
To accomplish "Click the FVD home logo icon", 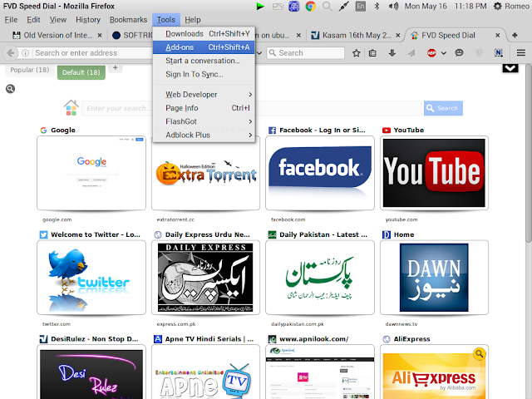I will pos(71,108).
